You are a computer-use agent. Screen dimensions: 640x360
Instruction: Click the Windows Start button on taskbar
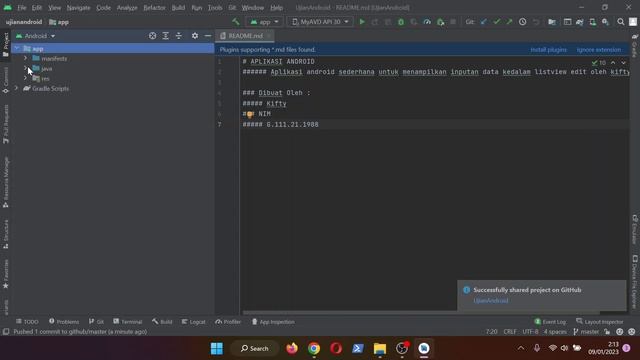[217, 349]
